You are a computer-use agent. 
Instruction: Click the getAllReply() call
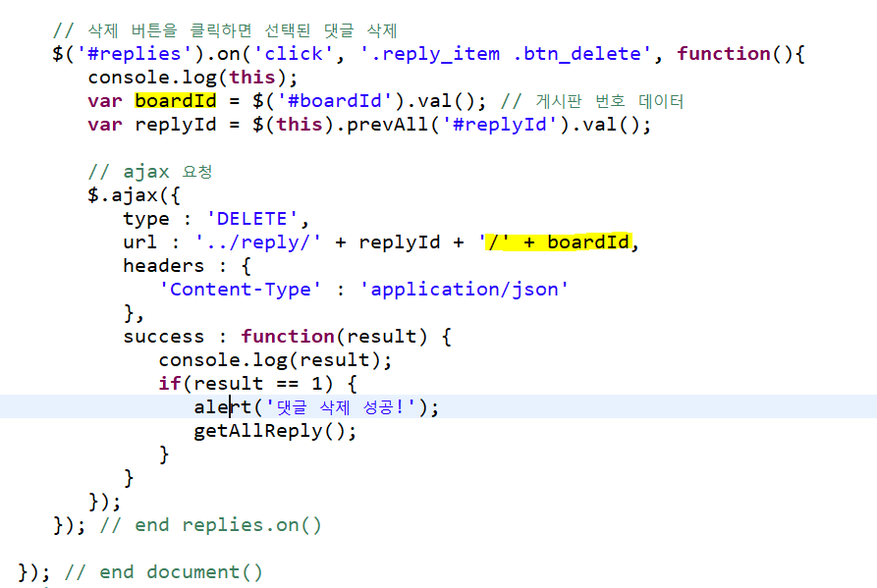[x=275, y=432]
